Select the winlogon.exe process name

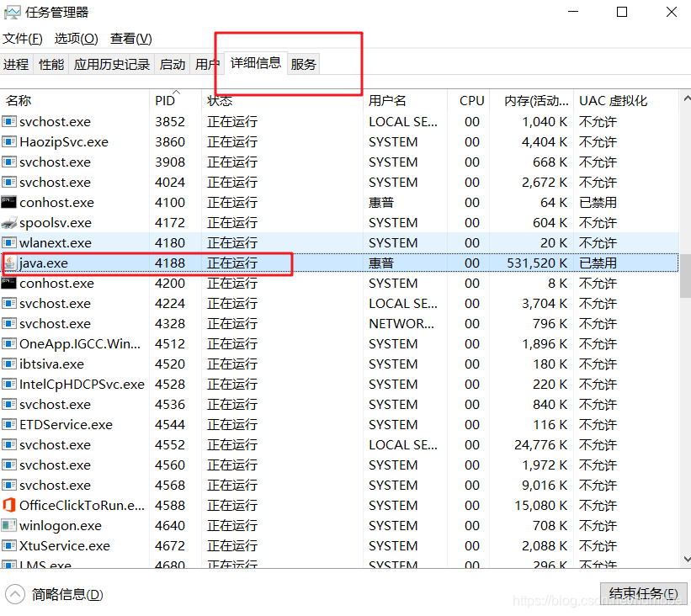coord(61,526)
